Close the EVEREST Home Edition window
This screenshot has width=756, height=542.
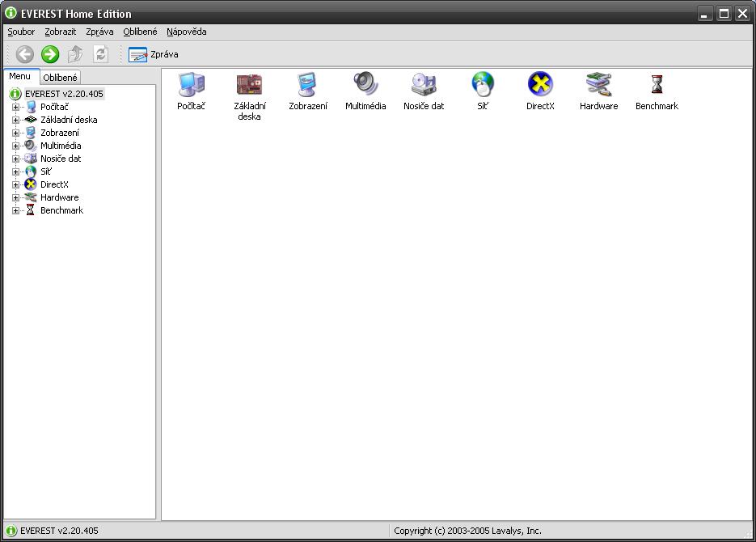click(742, 14)
